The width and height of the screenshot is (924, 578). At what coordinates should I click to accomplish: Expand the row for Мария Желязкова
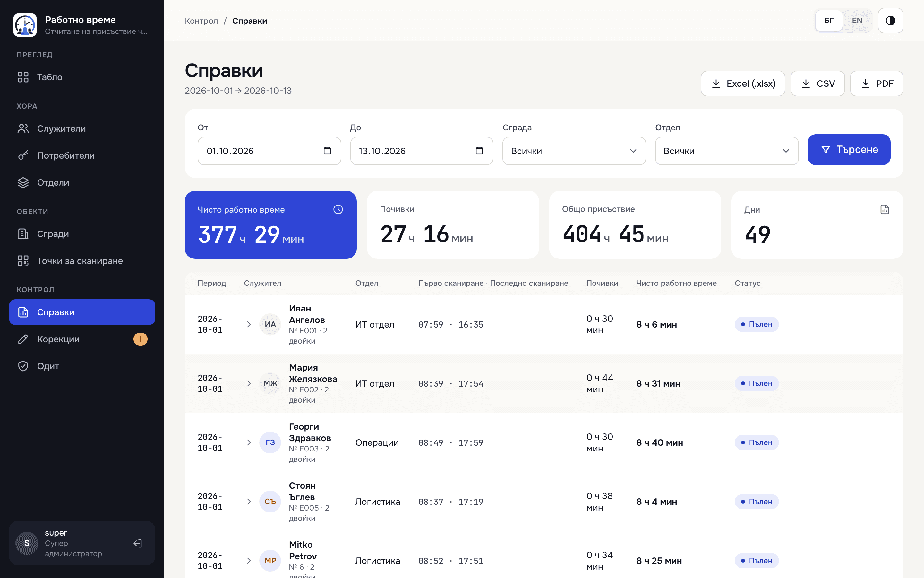(x=249, y=383)
